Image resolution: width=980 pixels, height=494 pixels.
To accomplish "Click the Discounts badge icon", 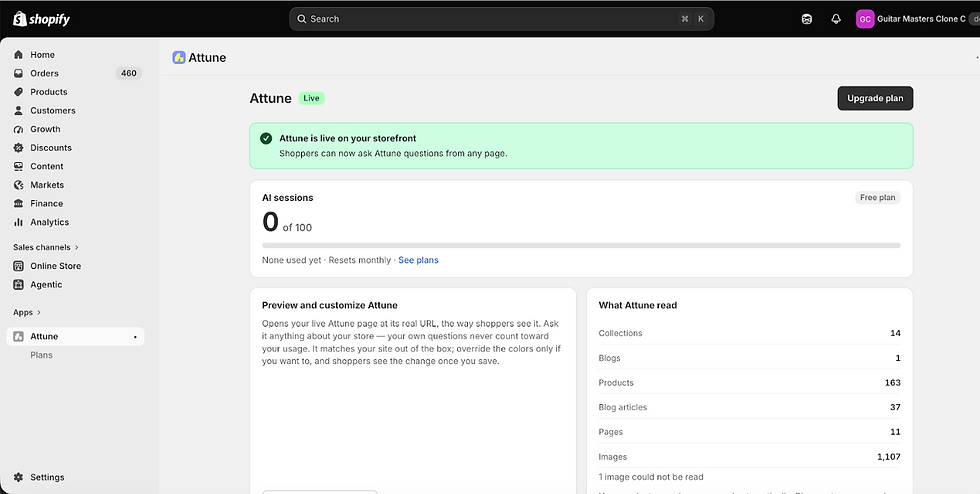I will (18, 148).
